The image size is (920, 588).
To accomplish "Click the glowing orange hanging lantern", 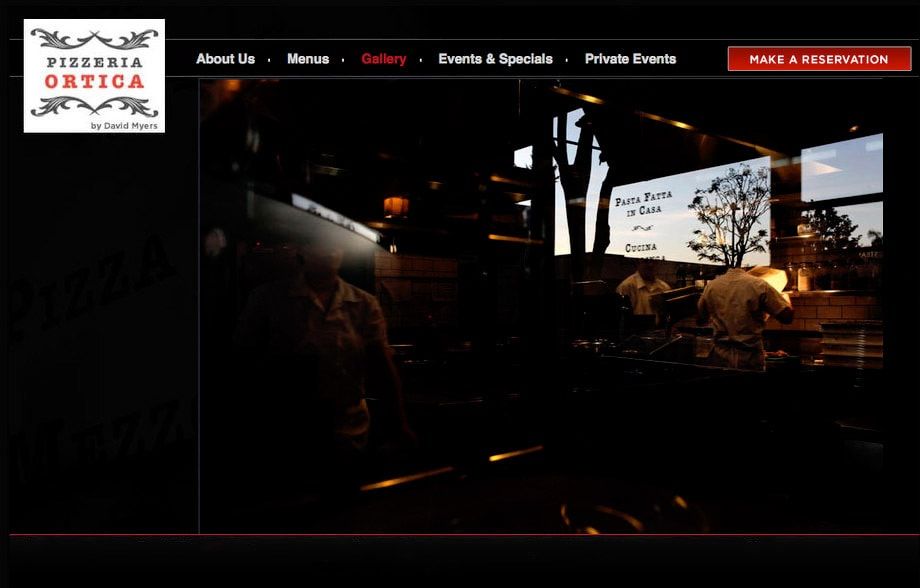I will [x=396, y=206].
